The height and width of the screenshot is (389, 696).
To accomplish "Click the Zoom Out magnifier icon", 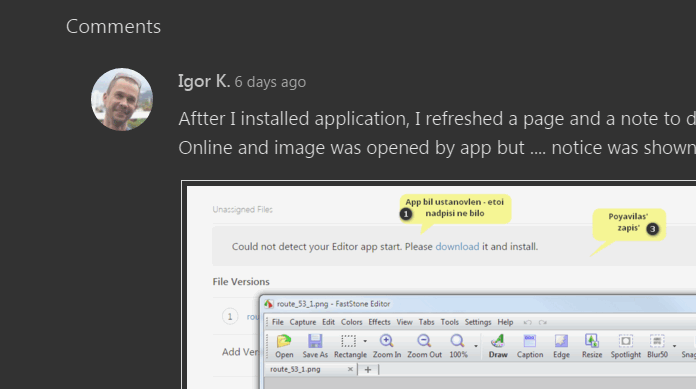I will tap(424, 341).
